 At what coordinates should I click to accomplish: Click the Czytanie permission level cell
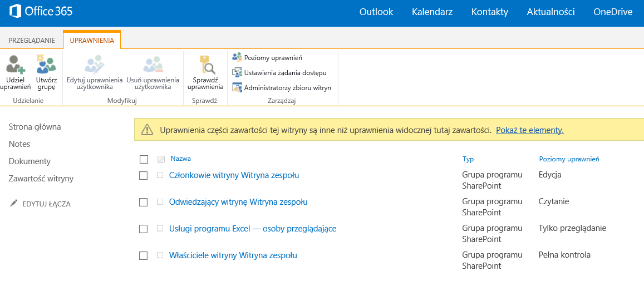coord(554,202)
